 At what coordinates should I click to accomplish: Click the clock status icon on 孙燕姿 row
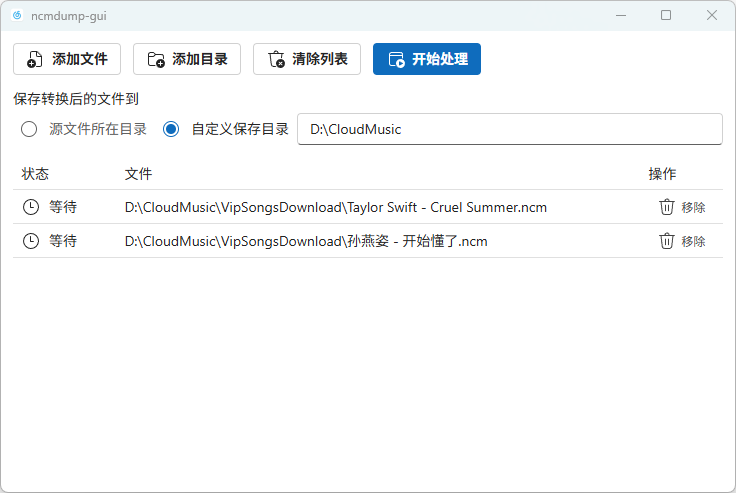[31, 241]
